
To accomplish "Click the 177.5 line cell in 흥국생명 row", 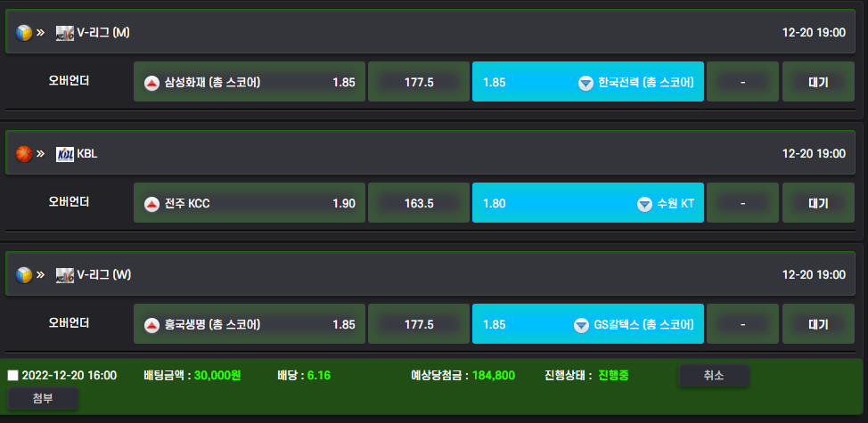I will (419, 323).
